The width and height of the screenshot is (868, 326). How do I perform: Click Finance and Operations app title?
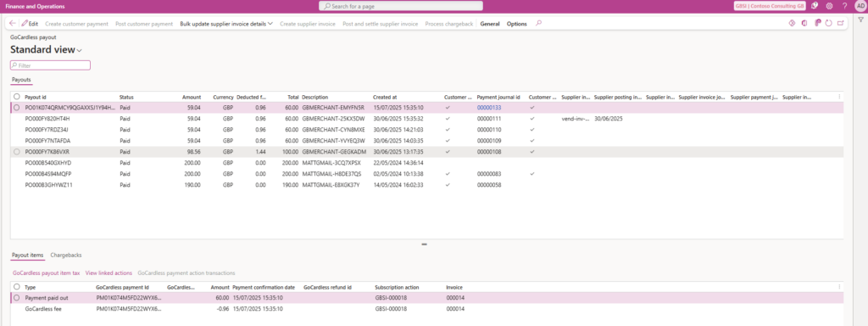click(x=35, y=6)
